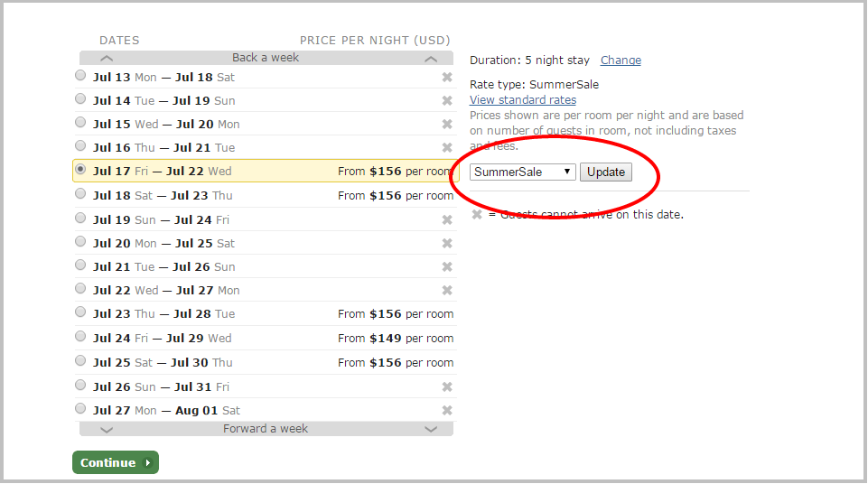Open the SummerSale rate type dropdown
868x484 pixels.
(x=523, y=172)
